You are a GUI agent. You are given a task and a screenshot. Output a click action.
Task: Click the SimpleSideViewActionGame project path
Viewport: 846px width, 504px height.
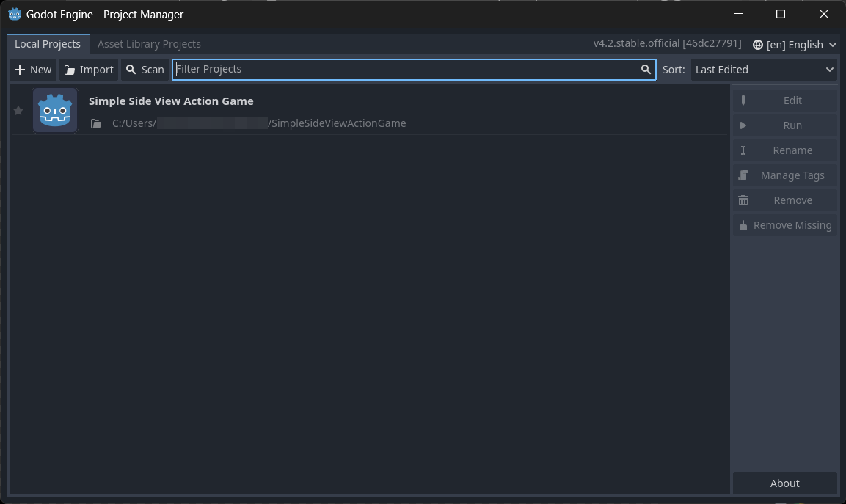[x=259, y=123]
